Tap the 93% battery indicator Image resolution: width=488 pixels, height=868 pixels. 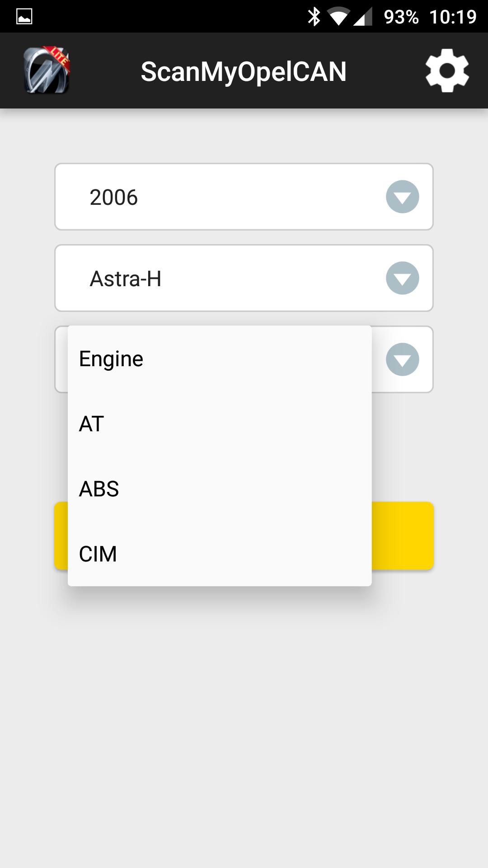point(401,17)
